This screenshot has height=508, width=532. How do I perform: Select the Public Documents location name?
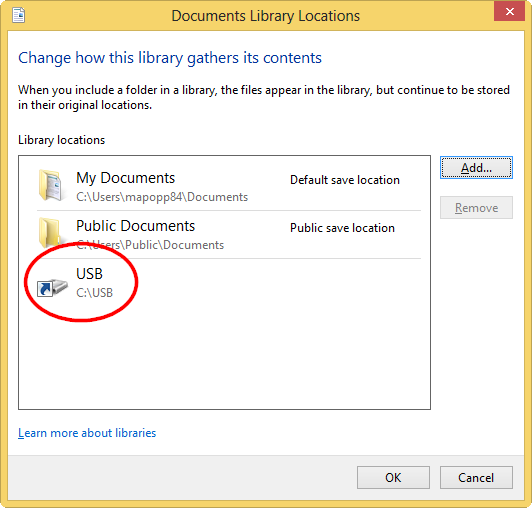[x=135, y=226]
